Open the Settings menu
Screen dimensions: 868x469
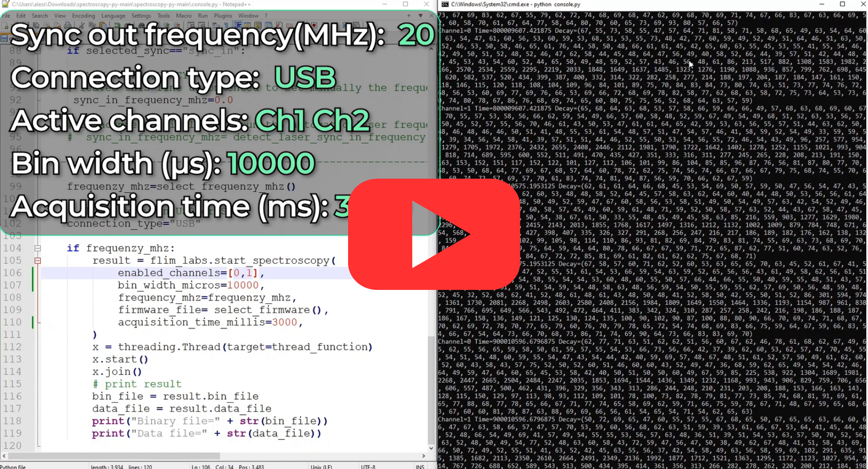click(142, 15)
